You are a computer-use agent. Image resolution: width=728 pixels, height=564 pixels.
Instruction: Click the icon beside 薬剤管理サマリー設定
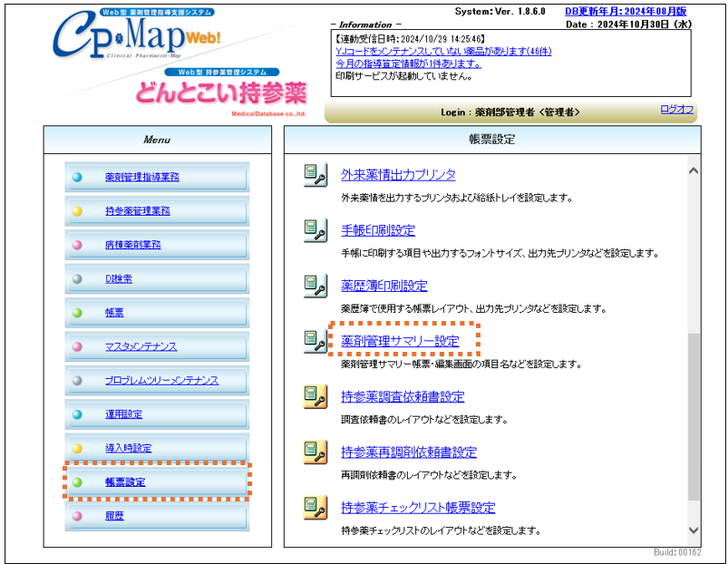[315, 341]
